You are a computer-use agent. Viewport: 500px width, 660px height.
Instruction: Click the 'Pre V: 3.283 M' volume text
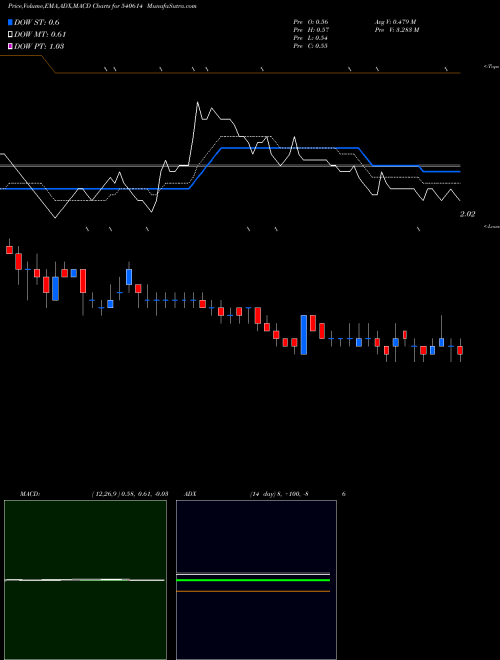396,30
